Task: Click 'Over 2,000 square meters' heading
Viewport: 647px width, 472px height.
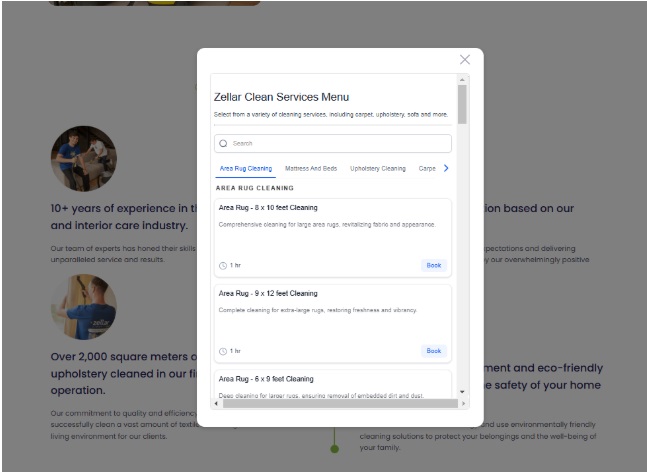Action: coord(124,373)
